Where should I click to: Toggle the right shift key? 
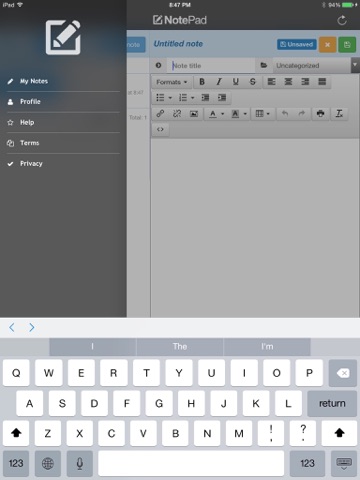[339, 433]
